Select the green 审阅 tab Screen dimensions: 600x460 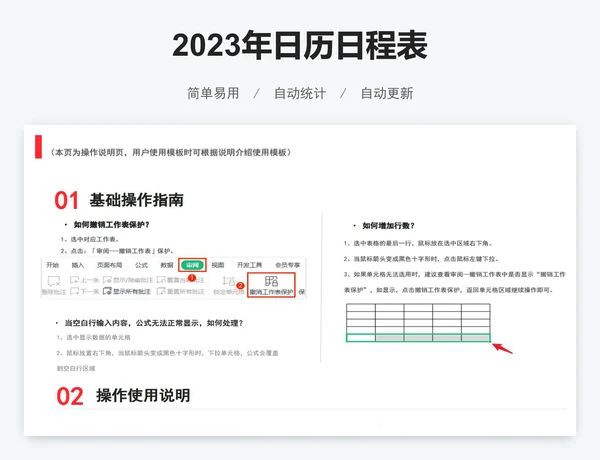click(x=192, y=265)
